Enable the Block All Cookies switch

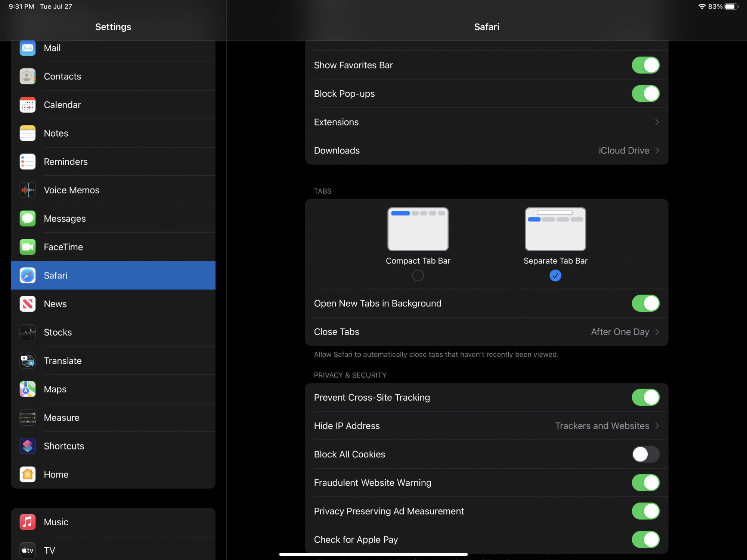645,454
